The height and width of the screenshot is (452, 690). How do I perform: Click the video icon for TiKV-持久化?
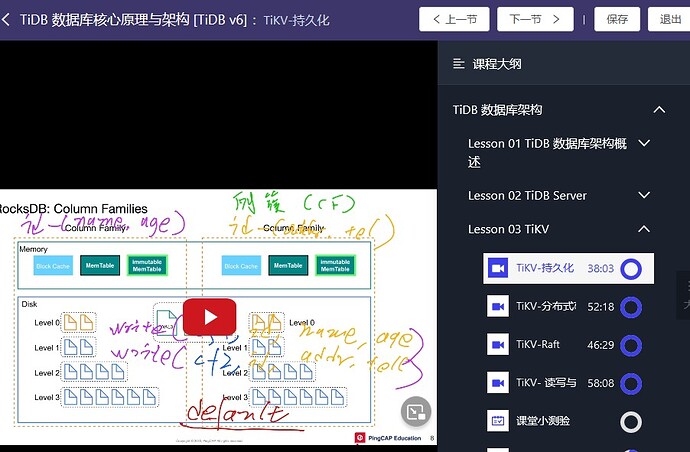click(497, 268)
